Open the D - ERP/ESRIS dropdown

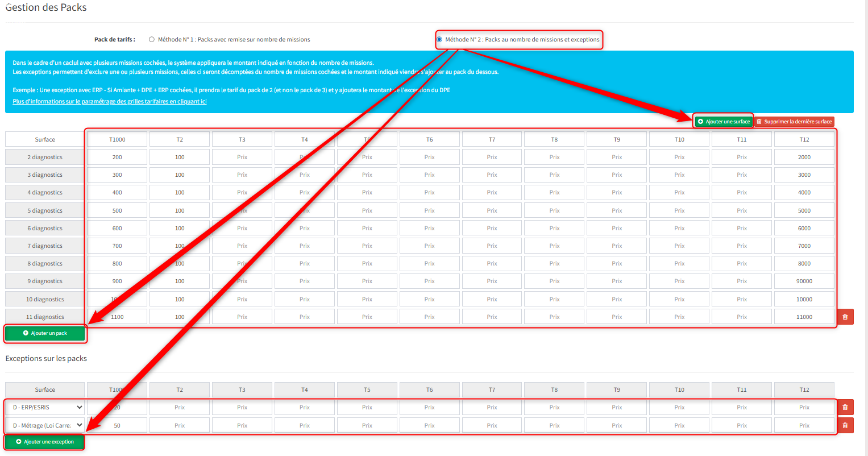click(x=45, y=407)
